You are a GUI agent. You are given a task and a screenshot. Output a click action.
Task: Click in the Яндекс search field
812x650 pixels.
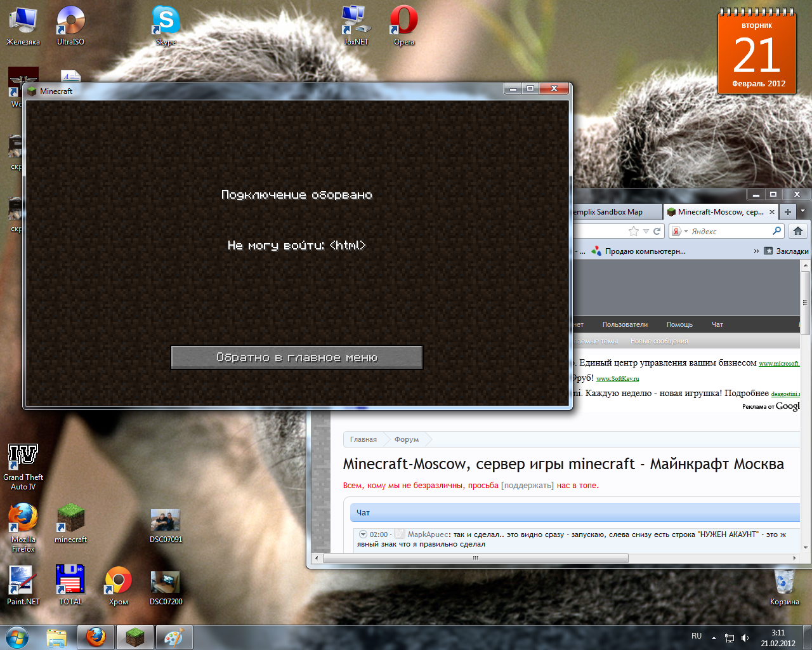tap(730, 232)
